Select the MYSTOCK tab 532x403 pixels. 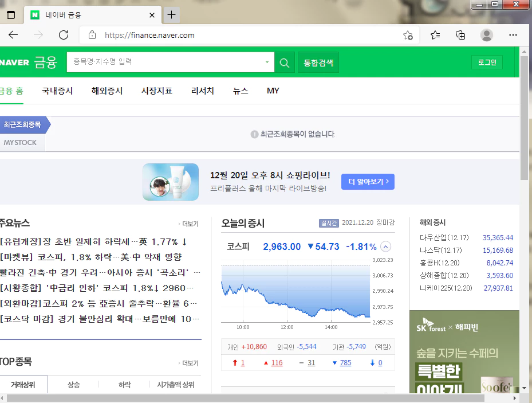coord(21,143)
